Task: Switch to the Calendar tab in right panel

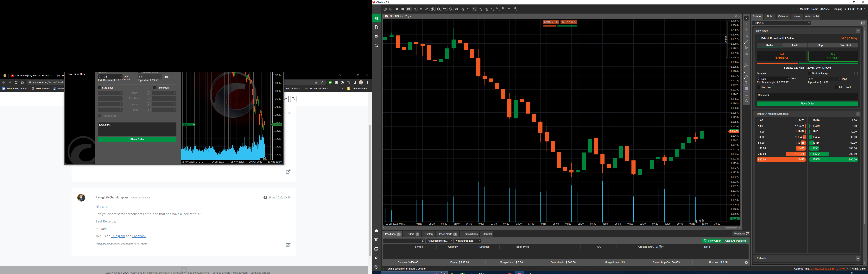Action: (x=783, y=16)
